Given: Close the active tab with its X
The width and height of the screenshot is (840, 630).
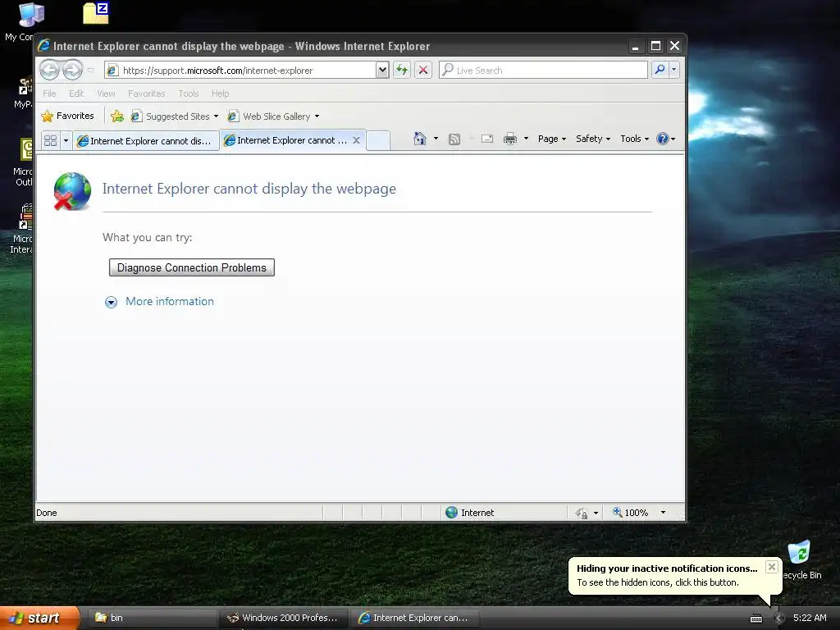Looking at the screenshot, I should click(356, 139).
